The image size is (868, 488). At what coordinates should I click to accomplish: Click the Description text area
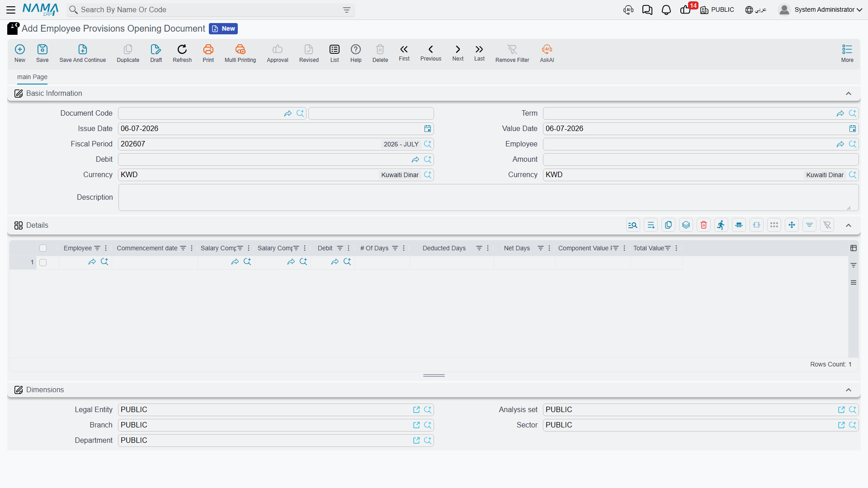(488, 197)
